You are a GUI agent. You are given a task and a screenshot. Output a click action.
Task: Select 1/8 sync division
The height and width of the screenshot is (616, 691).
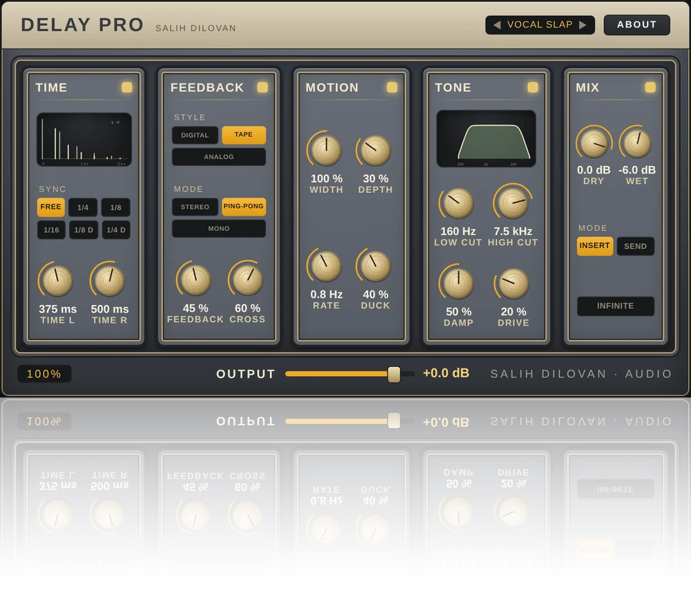tap(115, 207)
